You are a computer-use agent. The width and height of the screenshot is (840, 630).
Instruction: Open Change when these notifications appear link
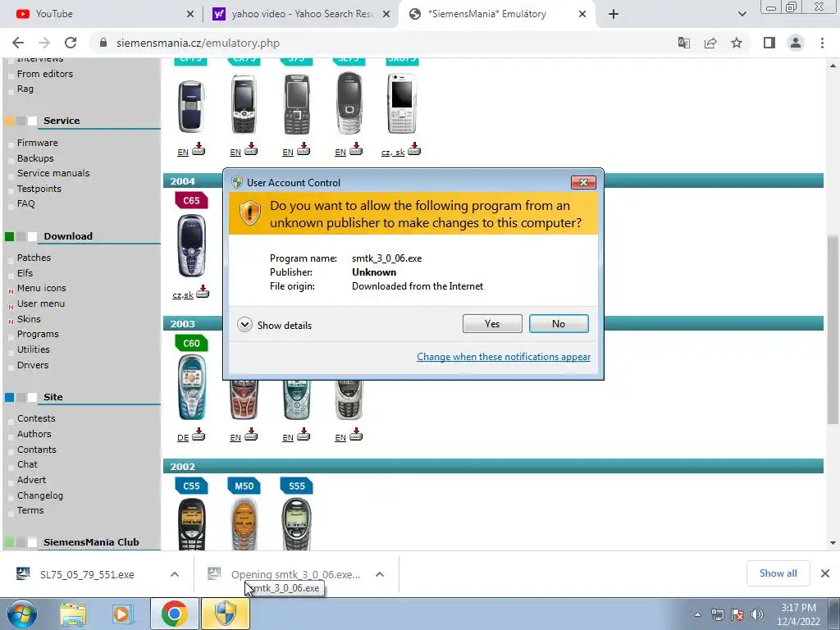pos(504,357)
